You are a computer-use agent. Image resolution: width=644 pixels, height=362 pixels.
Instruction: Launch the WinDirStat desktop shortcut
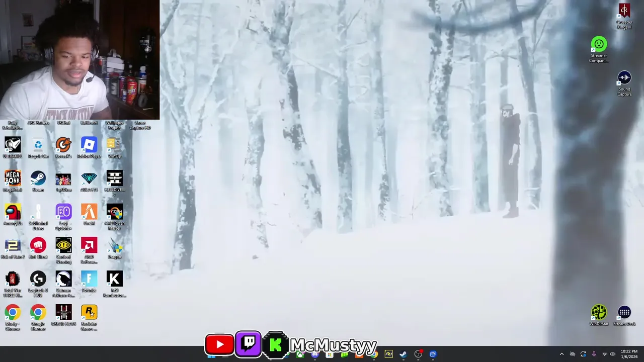click(x=599, y=316)
